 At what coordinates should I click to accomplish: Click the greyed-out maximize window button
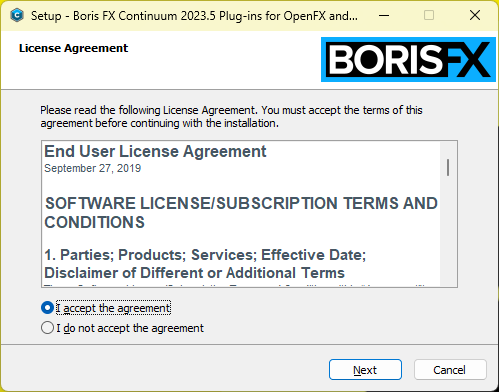pos(429,15)
